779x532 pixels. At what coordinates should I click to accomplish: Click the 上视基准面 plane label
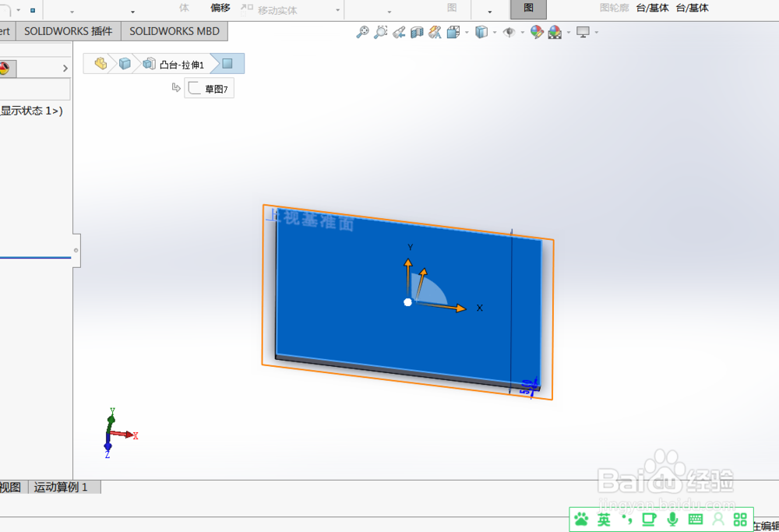coord(311,220)
